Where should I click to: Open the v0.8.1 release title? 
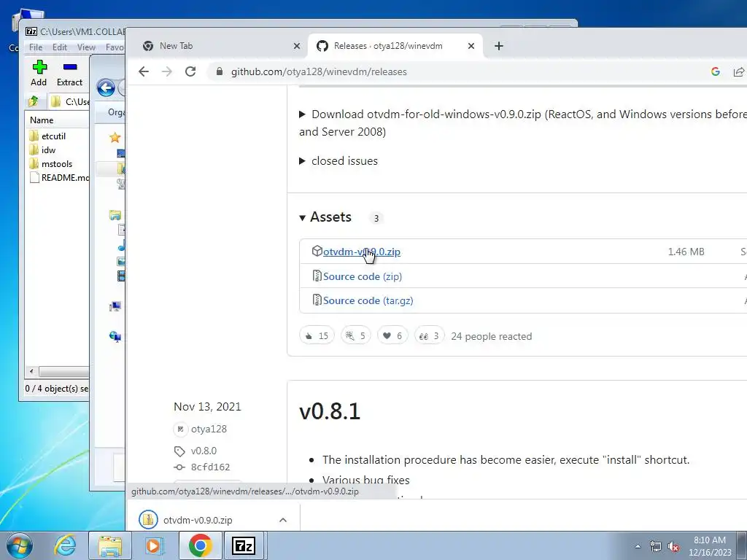330,411
